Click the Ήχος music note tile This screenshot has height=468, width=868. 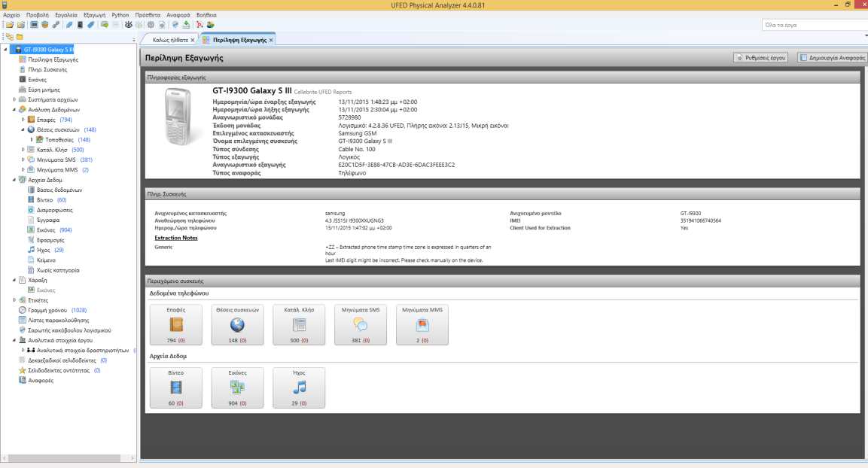pos(299,387)
